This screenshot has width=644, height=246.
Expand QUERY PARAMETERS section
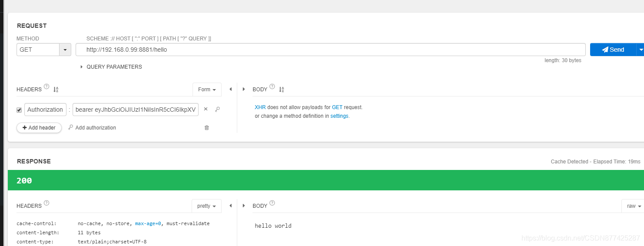pos(111,67)
